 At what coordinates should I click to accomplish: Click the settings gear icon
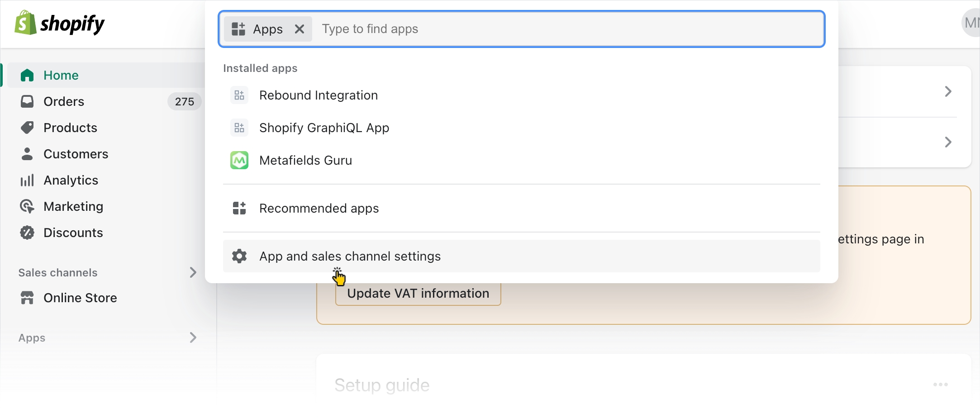(239, 256)
